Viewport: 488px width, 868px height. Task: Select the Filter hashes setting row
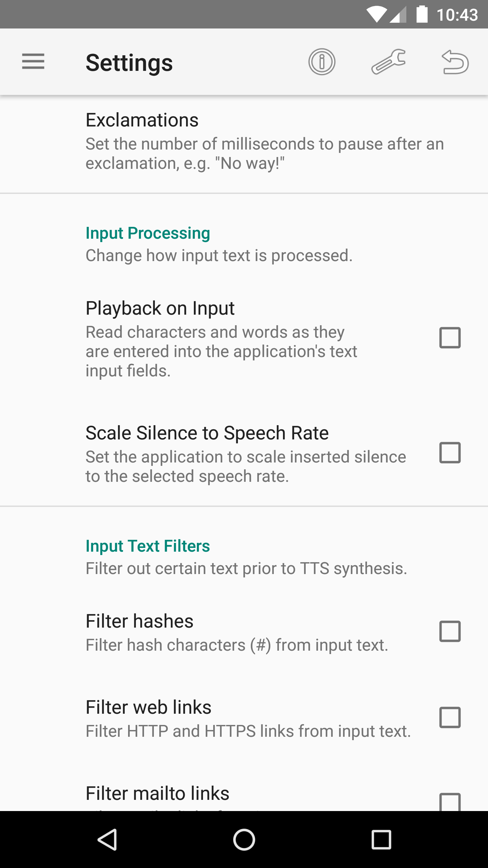tap(237, 633)
